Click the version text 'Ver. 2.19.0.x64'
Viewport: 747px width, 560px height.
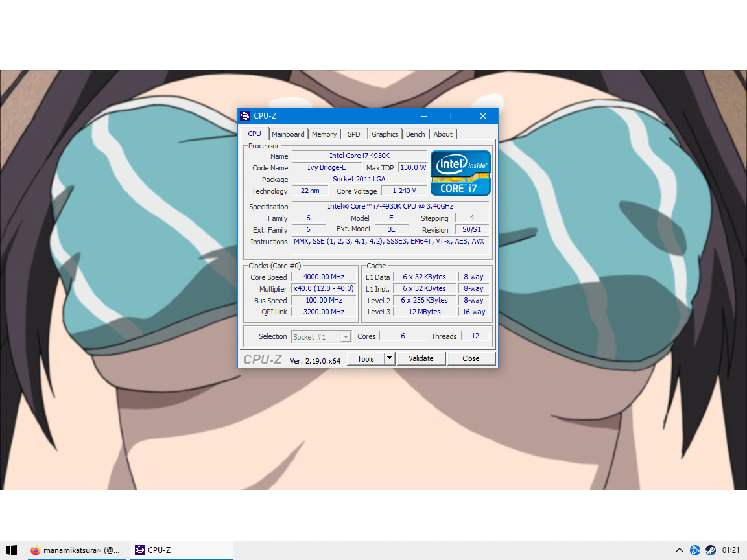click(x=315, y=361)
